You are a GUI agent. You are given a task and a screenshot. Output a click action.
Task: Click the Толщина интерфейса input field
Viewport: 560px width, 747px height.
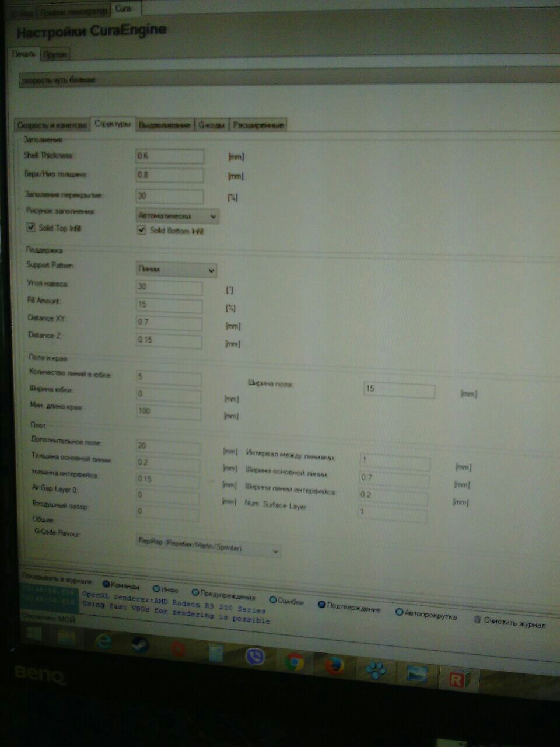[168, 480]
